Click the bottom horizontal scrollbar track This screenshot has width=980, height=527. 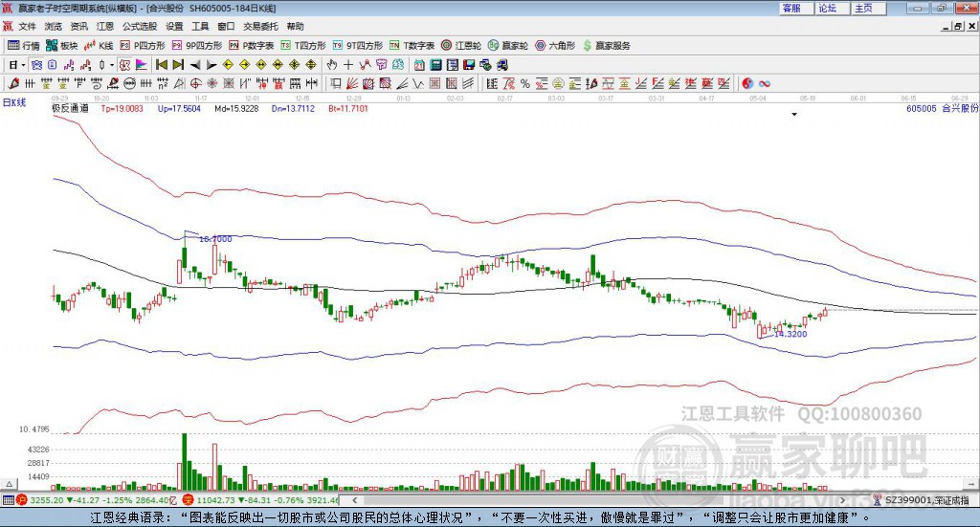coord(598,500)
